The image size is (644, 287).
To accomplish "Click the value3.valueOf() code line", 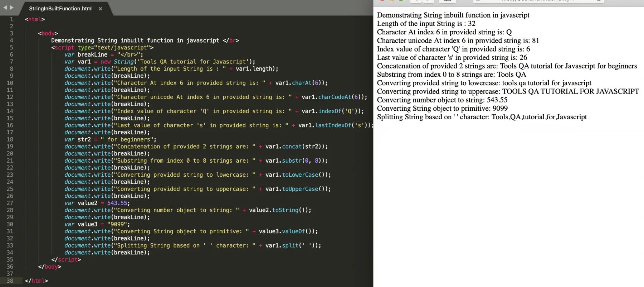I will pyautogui.click(x=191, y=231).
